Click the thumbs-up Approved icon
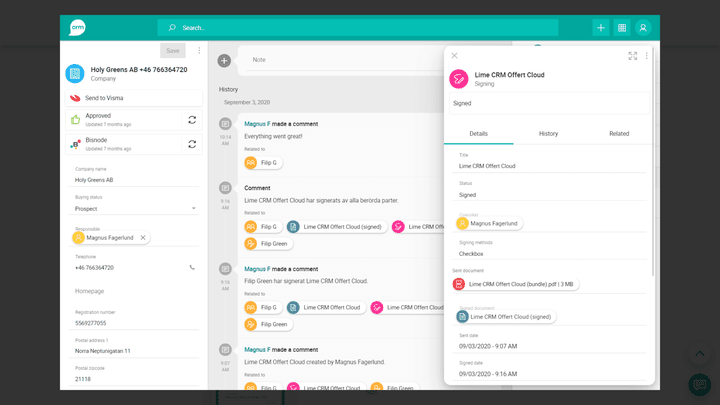Image resolution: width=720 pixels, height=405 pixels. pos(75,120)
